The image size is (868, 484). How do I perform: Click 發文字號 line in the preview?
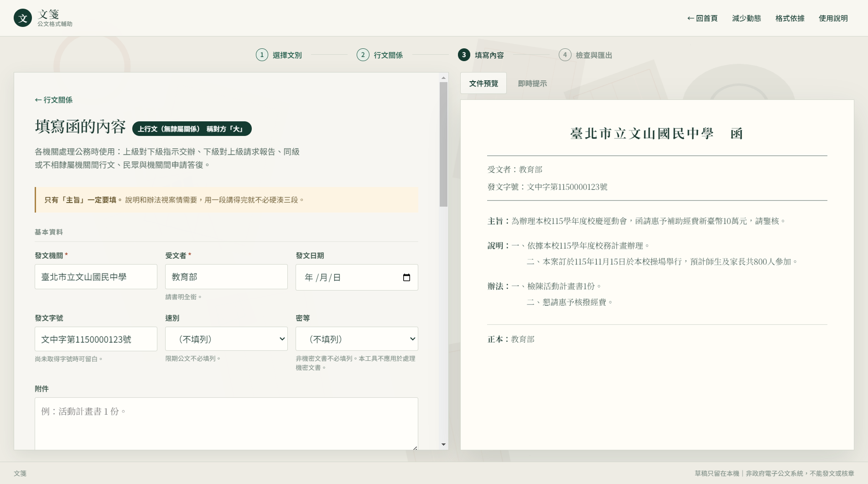(547, 187)
